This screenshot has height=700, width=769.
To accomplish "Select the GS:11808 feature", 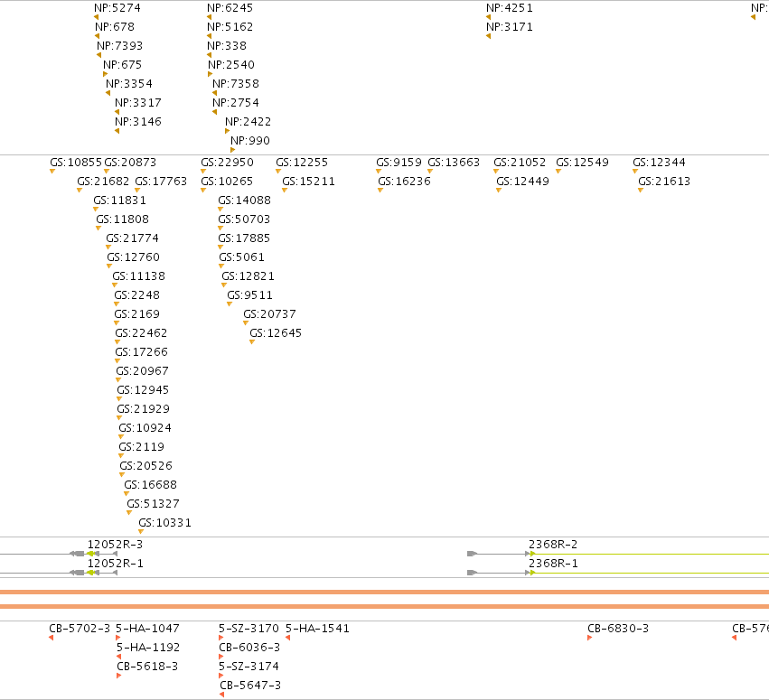I will click(123, 219).
